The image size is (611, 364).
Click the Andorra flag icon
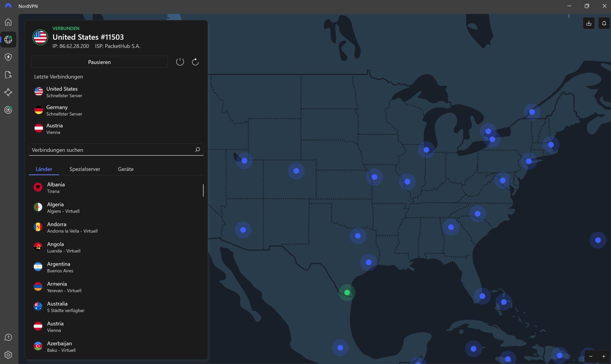(x=38, y=227)
